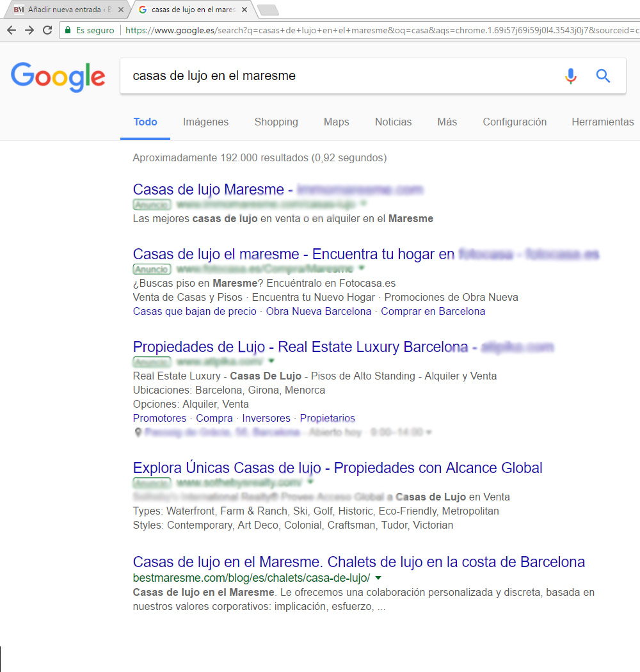This screenshot has height=672, width=640.
Task: Close the 'Añadir nueva entrada' tab
Action: pyautogui.click(x=120, y=10)
